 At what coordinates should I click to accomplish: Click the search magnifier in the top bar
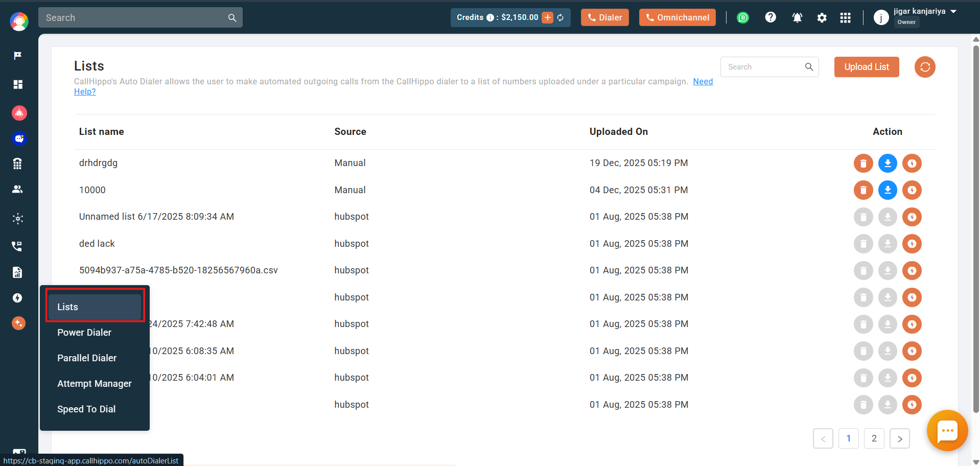(232, 18)
